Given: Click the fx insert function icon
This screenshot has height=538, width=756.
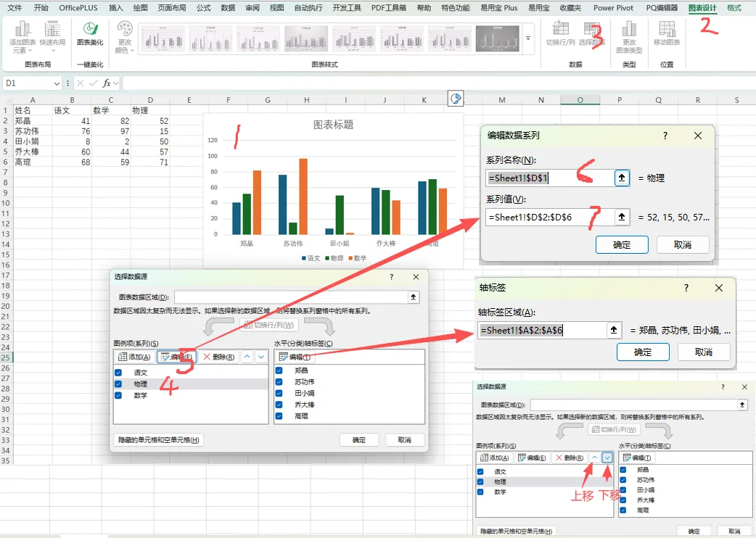Looking at the screenshot, I should point(107,83).
